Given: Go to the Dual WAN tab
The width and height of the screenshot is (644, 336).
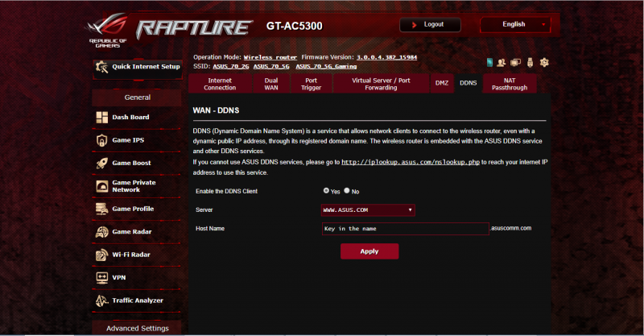Looking at the screenshot, I should pyautogui.click(x=271, y=83).
